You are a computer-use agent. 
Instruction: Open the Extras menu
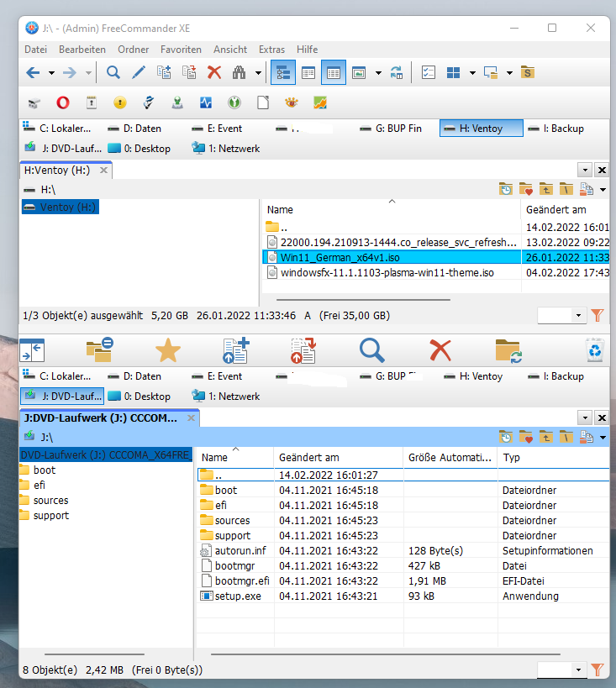tap(271, 50)
